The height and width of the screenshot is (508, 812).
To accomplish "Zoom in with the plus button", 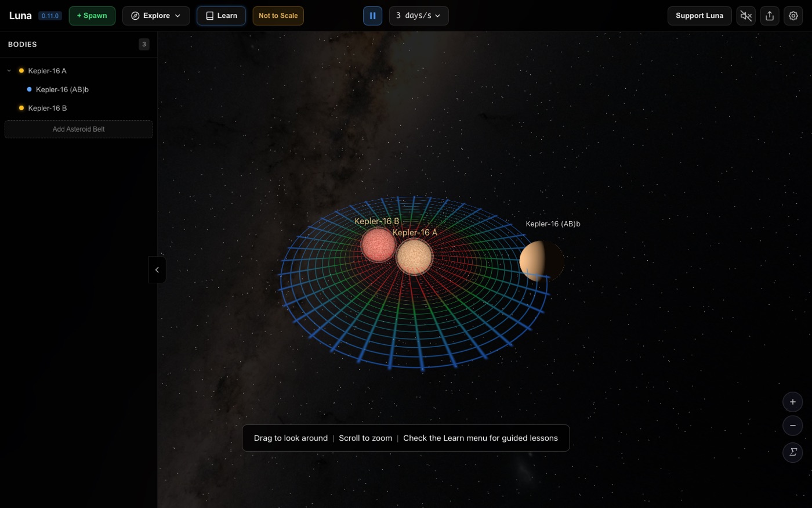I will click(x=793, y=402).
